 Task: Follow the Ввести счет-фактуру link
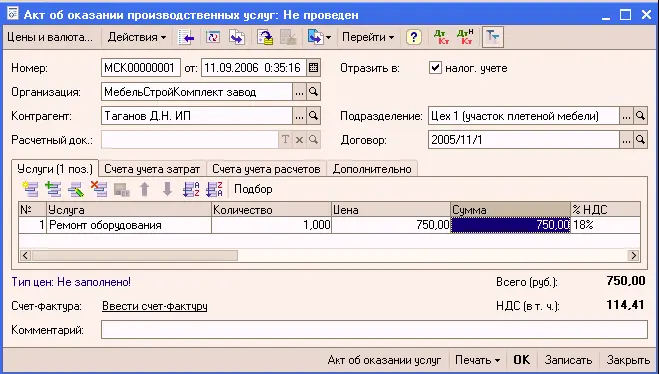155,306
